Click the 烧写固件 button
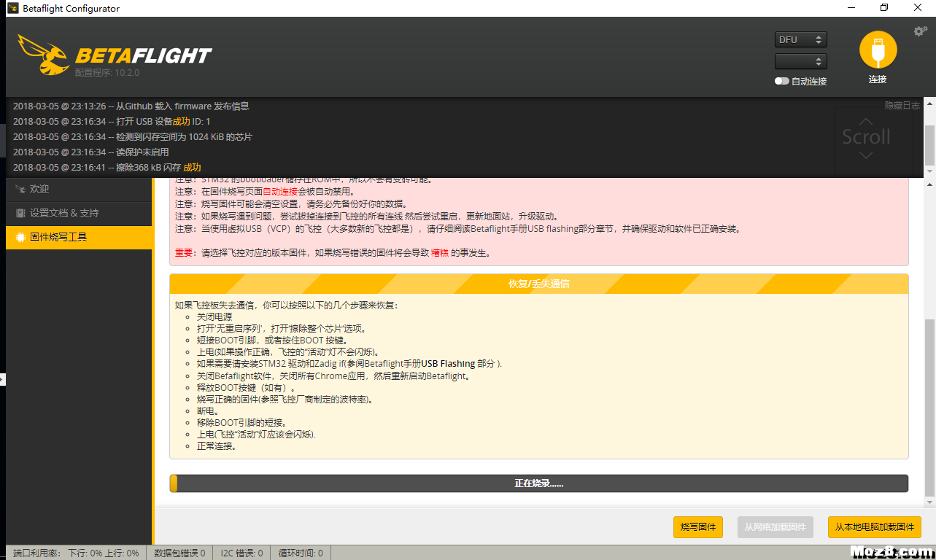Screen dimensions: 936x560 pyautogui.click(x=697, y=526)
